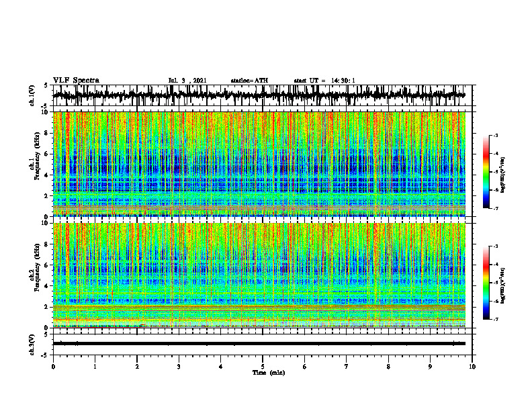This screenshot has width=532, height=411.
Task: Click the ch.2 color bar log(PSD) unit label
Action: coord(504,285)
